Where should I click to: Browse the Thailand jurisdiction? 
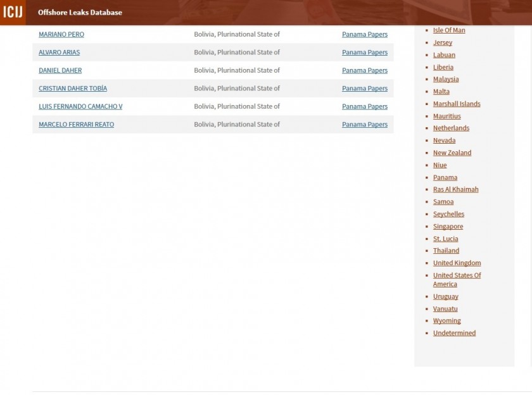click(x=446, y=251)
